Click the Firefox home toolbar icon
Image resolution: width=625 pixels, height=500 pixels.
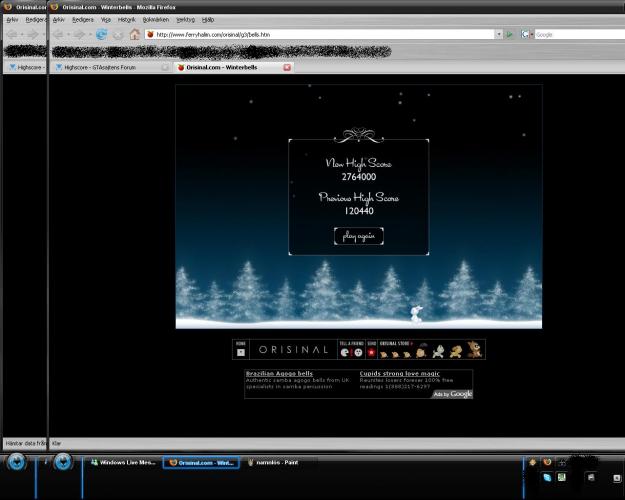(x=135, y=34)
